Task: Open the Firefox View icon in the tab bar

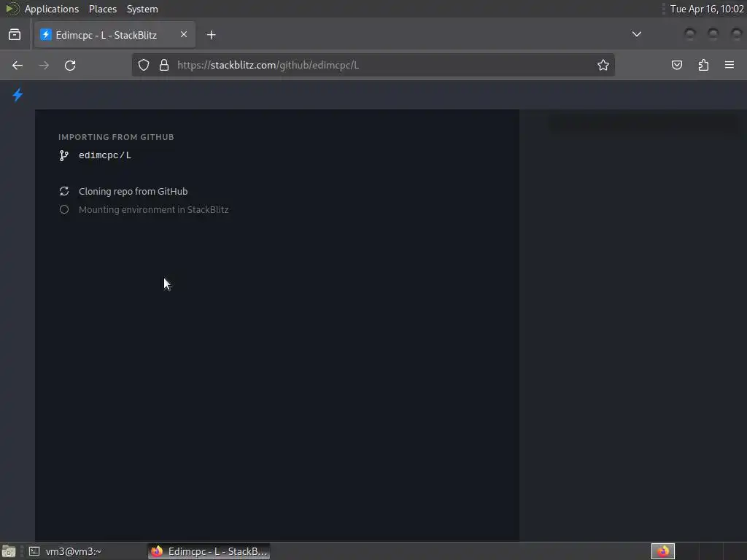Action: coord(15,35)
